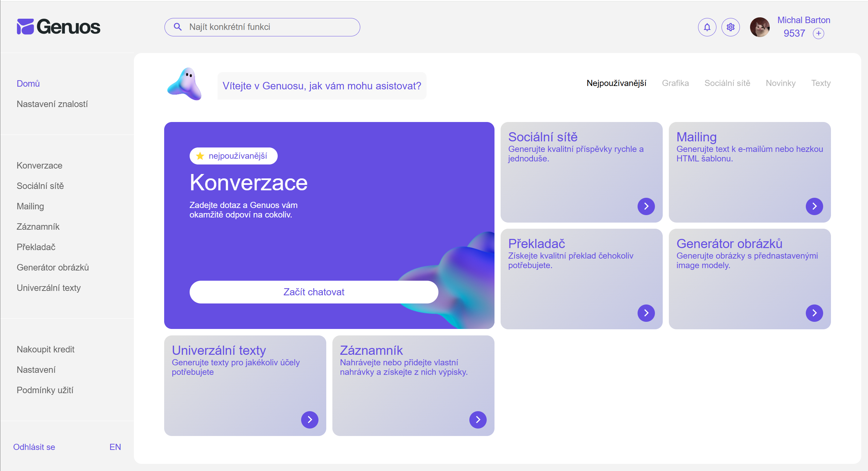
Task: Open Překladač card arrow
Action: pyautogui.click(x=646, y=313)
